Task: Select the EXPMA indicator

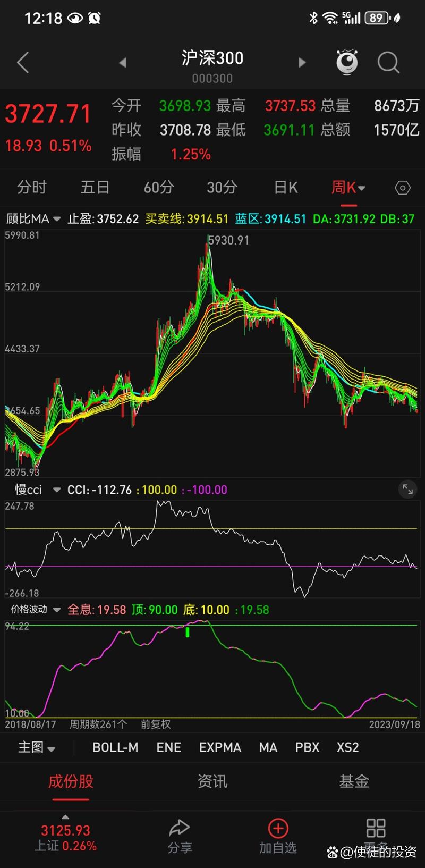Action: [x=220, y=747]
